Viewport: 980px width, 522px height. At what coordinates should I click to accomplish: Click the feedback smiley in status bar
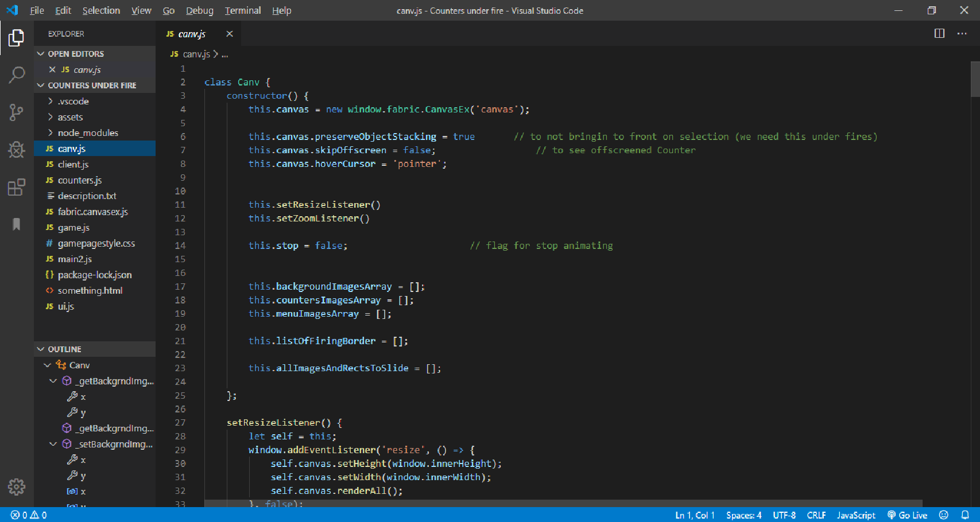point(943,515)
